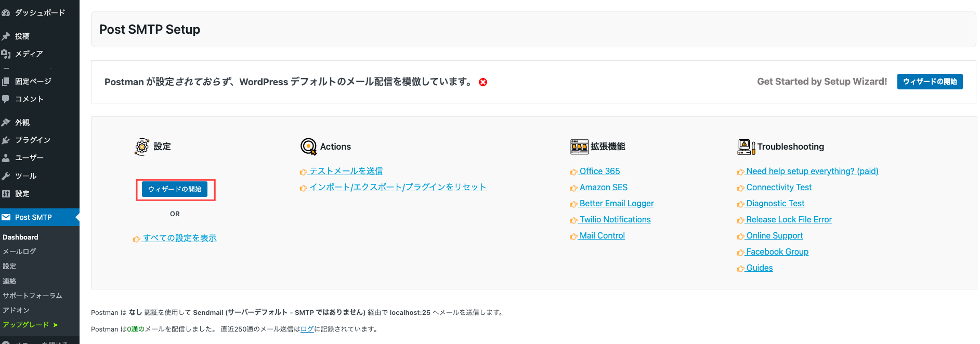Click the Appearance brush icon
Viewport: 980px width, 344px height.
6,123
